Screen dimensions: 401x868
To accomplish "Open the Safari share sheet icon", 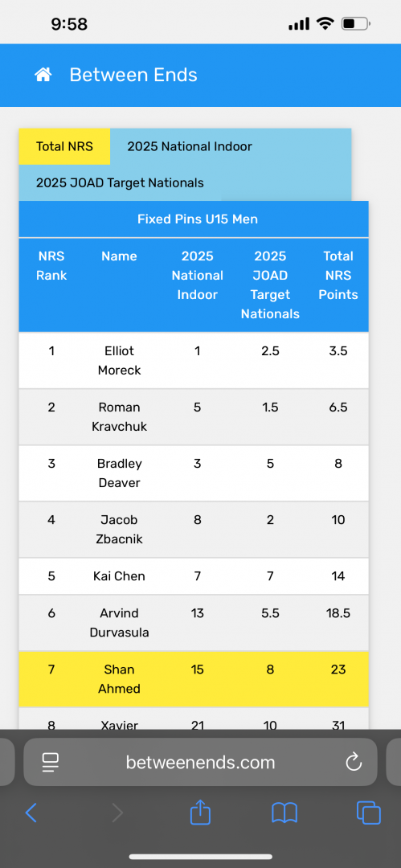I will (200, 812).
